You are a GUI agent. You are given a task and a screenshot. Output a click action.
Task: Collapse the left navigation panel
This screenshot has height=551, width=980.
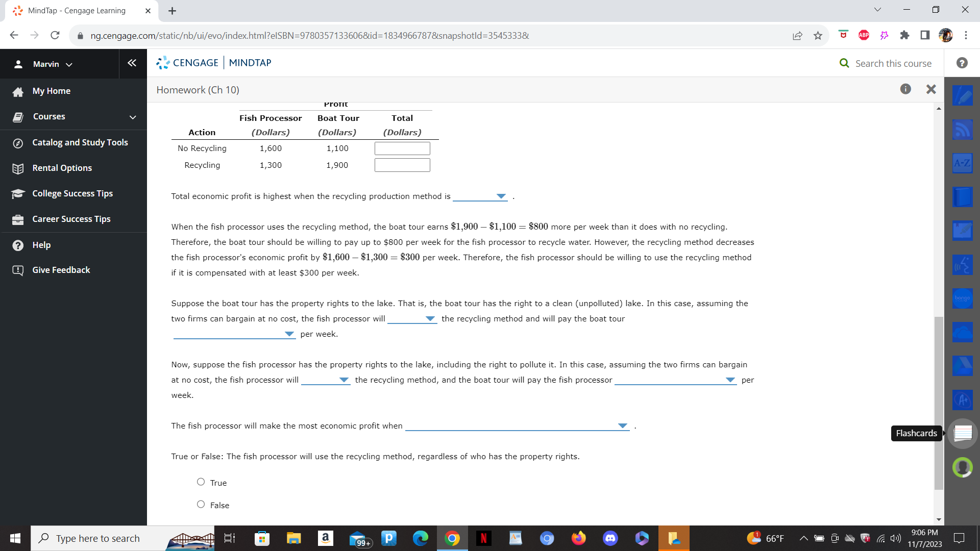(132, 63)
